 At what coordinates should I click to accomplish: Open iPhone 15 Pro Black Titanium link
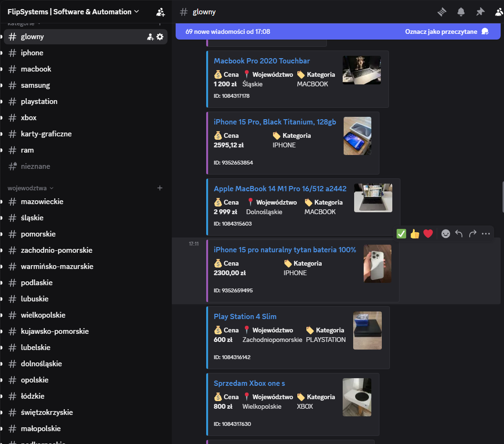coord(275,122)
